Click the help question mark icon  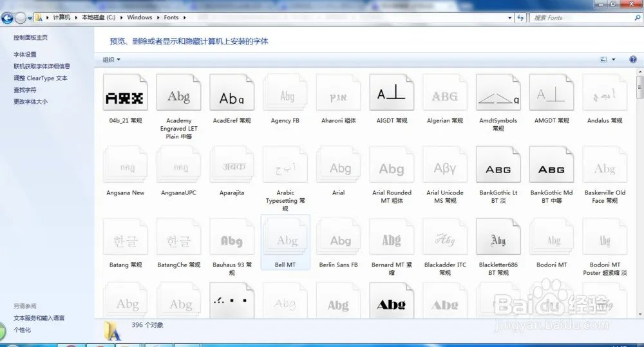(633, 59)
